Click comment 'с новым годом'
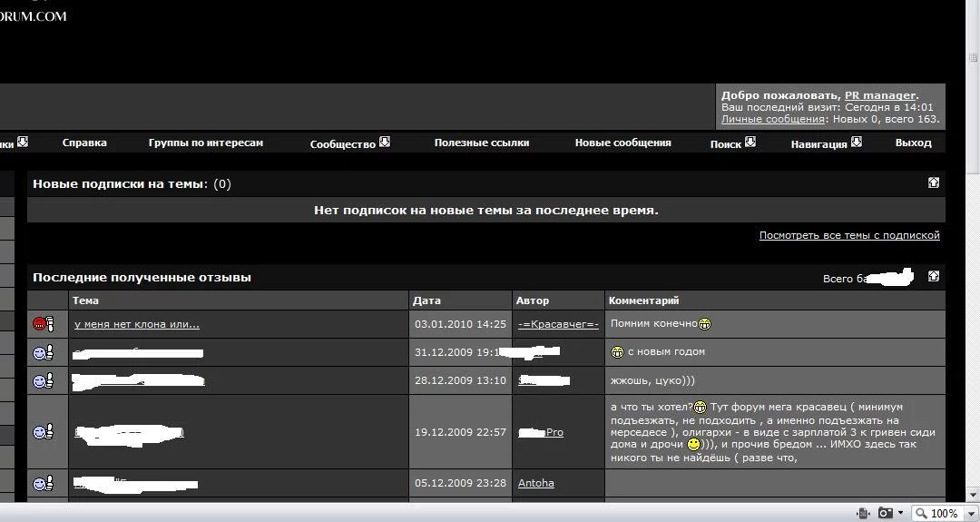Screen dimensions: 980x522 point(666,351)
